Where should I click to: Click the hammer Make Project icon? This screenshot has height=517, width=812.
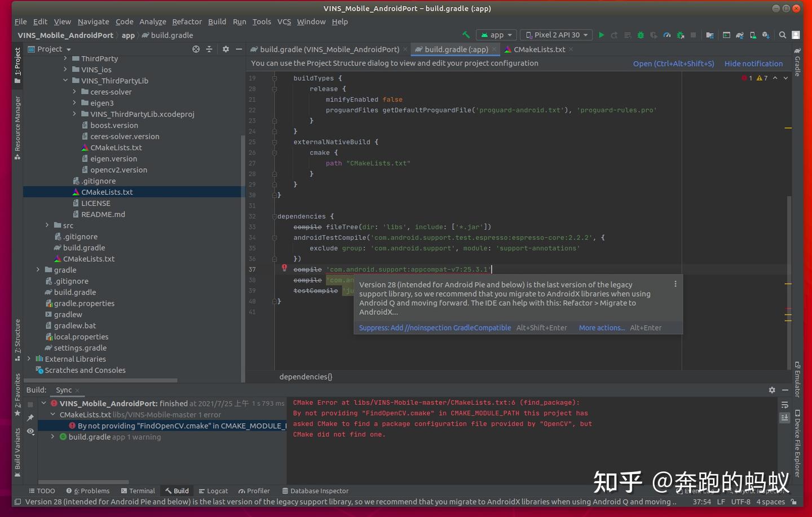pyautogui.click(x=466, y=35)
